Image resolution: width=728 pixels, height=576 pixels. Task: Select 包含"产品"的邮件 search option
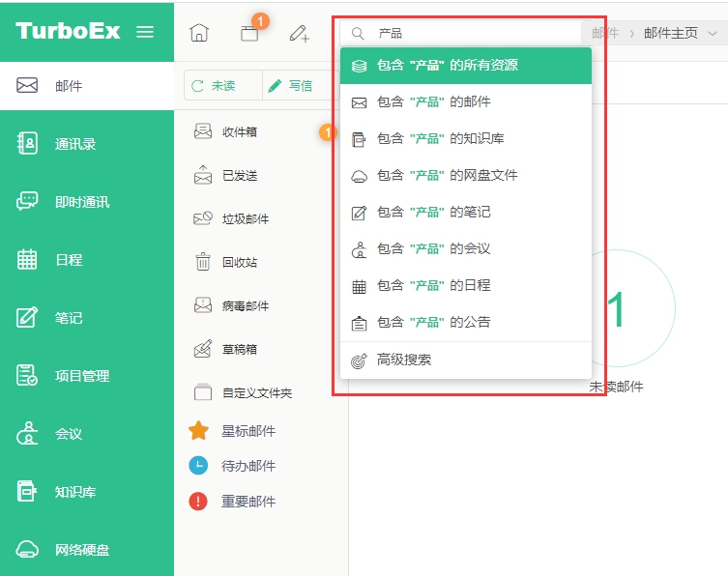(x=464, y=102)
